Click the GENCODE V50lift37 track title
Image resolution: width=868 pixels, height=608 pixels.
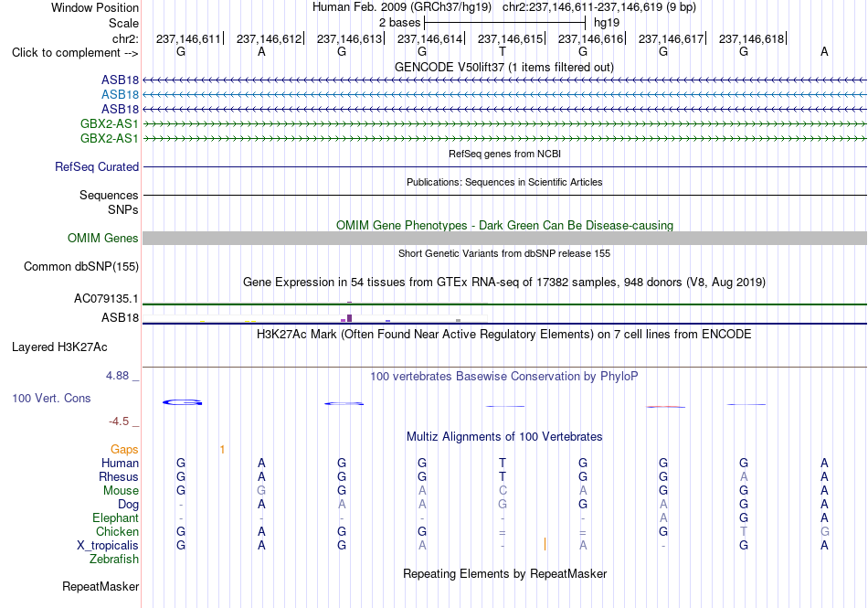point(504,68)
